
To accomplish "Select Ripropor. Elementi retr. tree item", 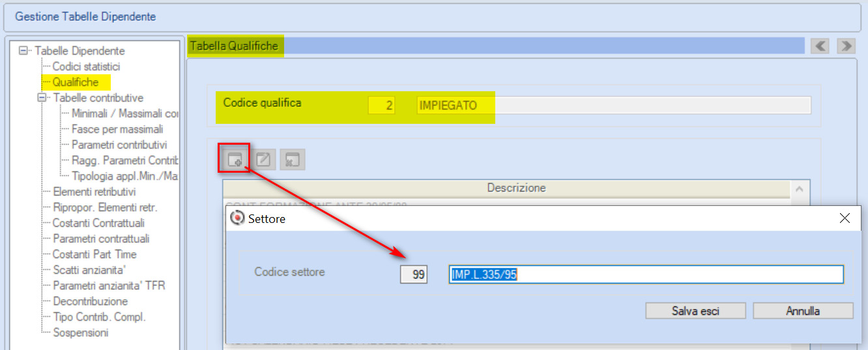I will [105, 207].
